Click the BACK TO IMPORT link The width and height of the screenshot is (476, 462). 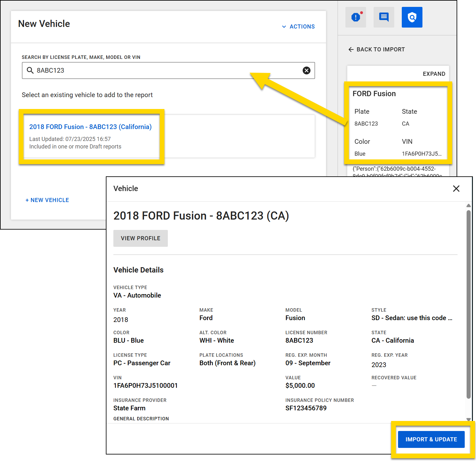point(380,49)
